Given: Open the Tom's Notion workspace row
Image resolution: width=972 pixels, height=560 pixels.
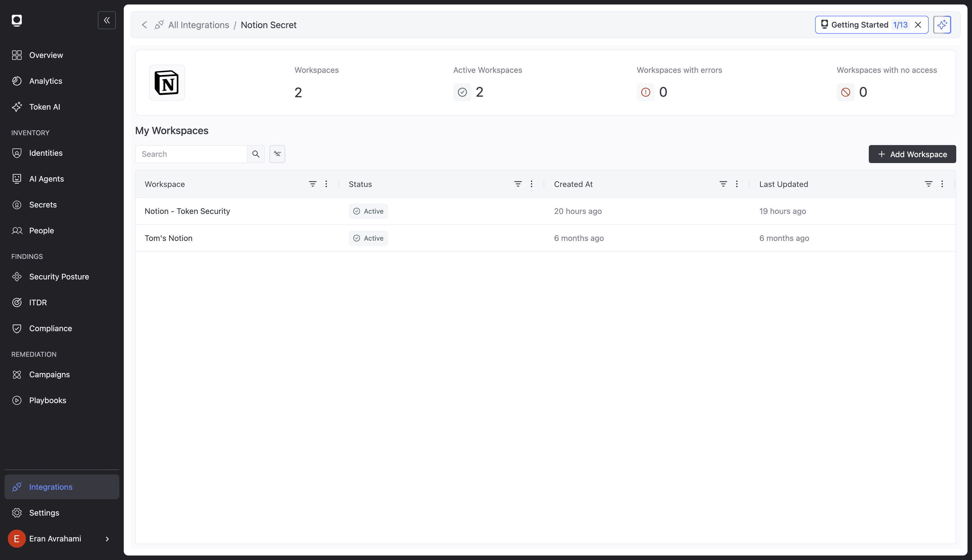Looking at the screenshot, I should tap(545, 238).
